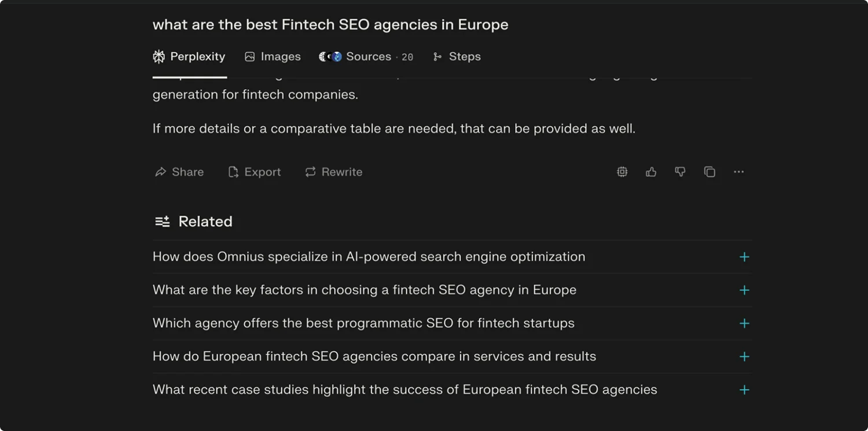The height and width of the screenshot is (431, 868).
Task: Switch to the Steps tab
Action: tap(457, 57)
